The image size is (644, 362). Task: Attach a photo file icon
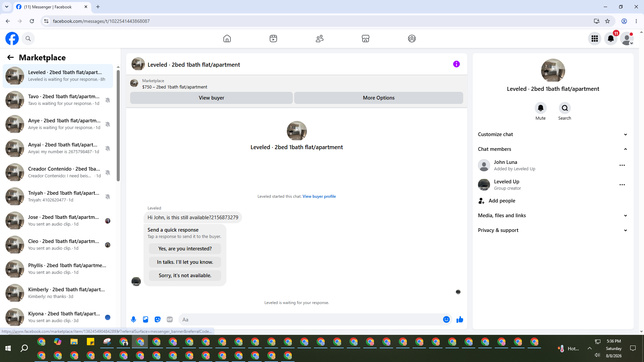click(146, 319)
